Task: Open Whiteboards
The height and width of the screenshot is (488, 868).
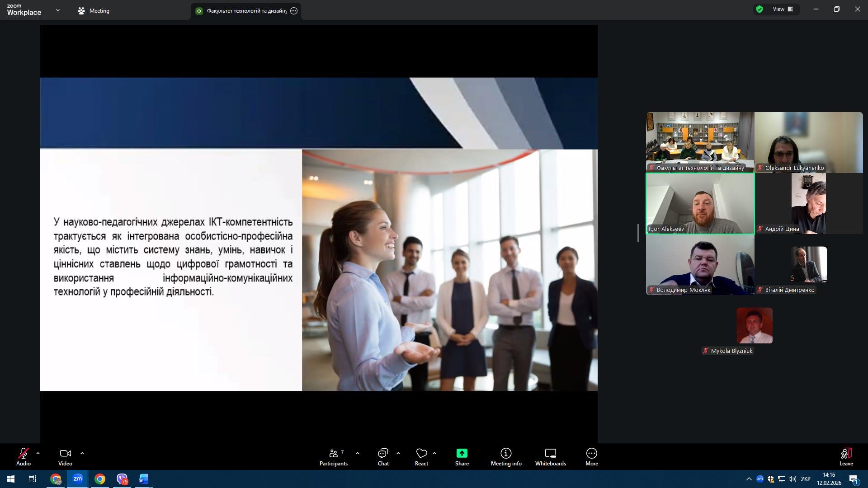Action: (x=550, y=457)
